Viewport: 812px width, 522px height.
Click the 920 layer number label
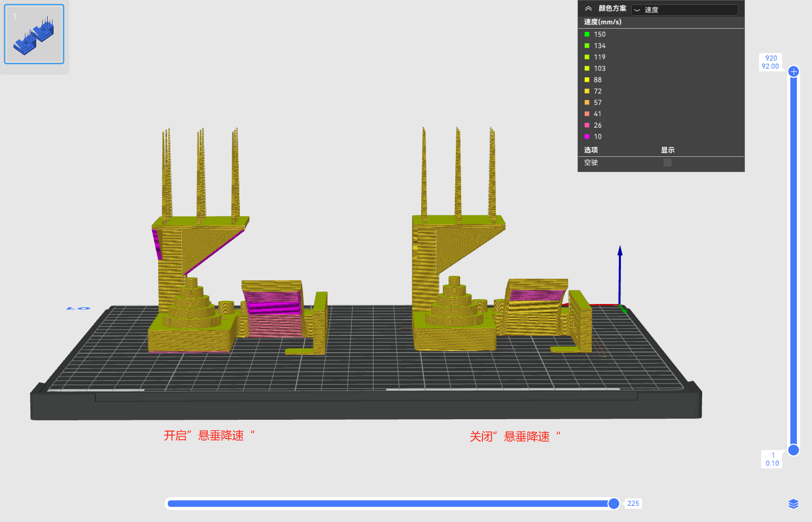click(771, 58)
